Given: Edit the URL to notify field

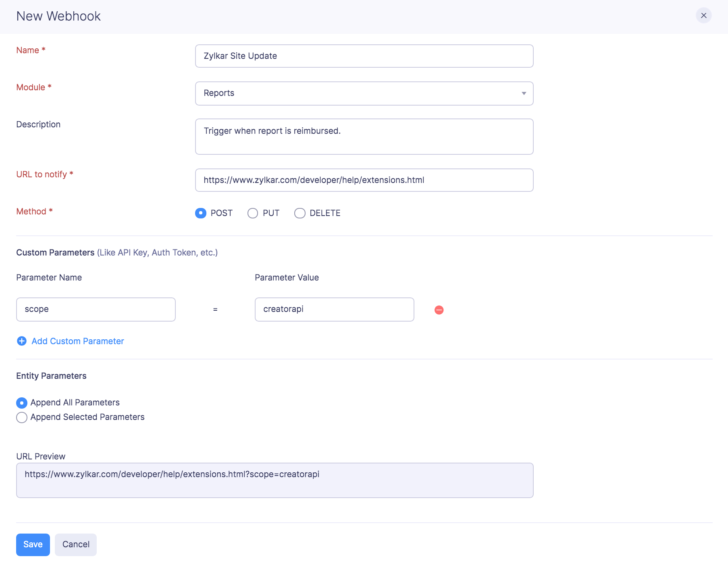Looking at the screenshot, I should point(364,180).
